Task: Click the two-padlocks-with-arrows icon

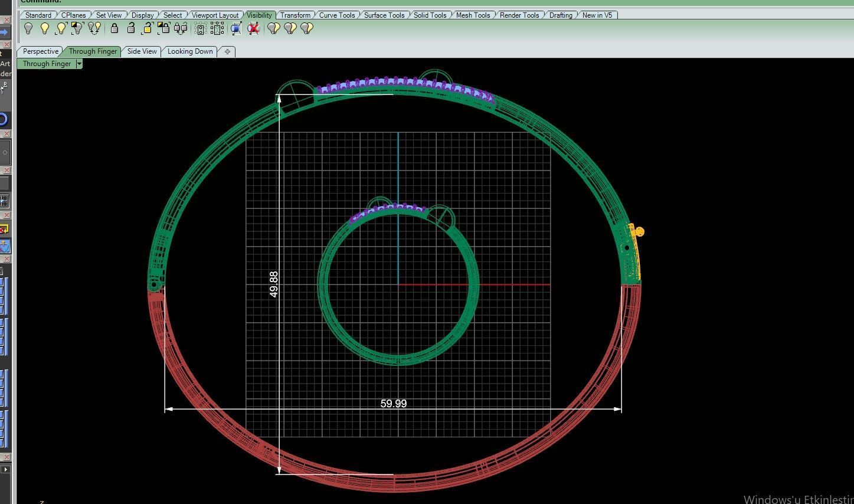Action: pyautogui.click(x=181, y=28)
